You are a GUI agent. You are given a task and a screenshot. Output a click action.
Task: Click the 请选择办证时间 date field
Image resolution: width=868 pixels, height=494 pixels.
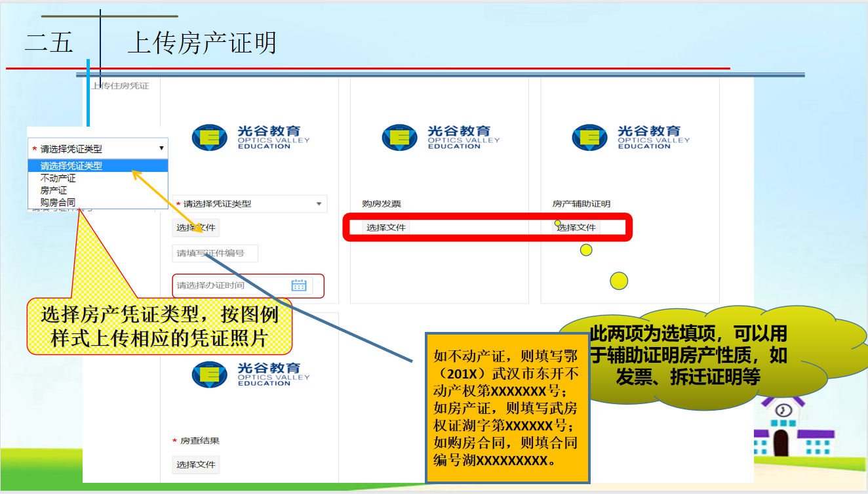pos(229,285)
